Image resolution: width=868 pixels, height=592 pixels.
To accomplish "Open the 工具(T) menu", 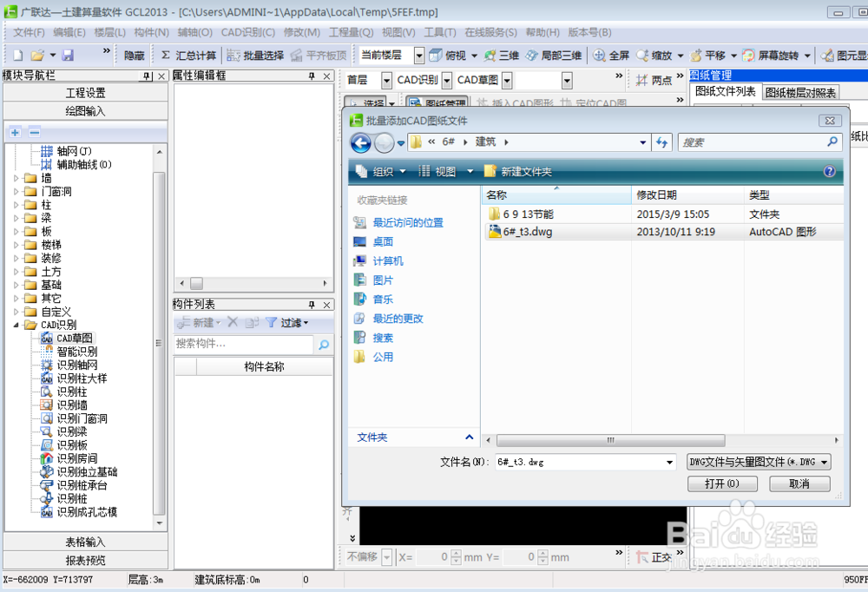I will click(440, 33).
